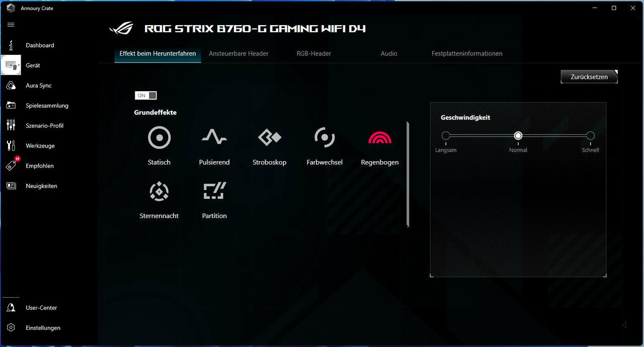Select the Gerät keyboard icon
The height and width of the screenshot is (347, 644).
tap(11, 65)
